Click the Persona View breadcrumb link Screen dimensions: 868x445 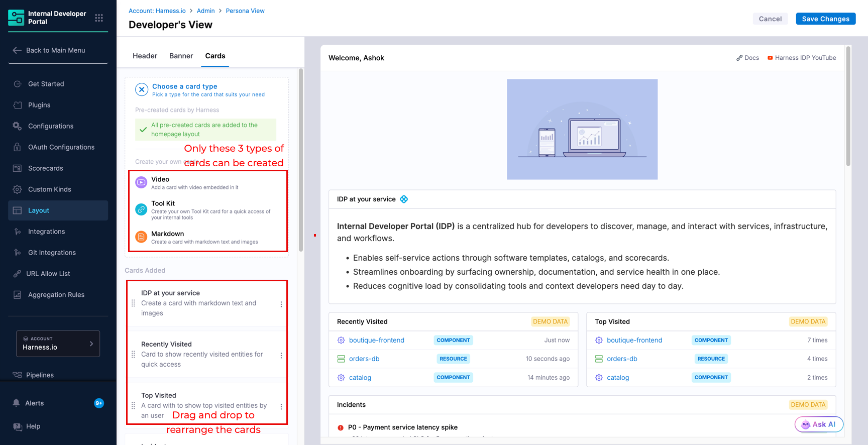pos(245,11)
